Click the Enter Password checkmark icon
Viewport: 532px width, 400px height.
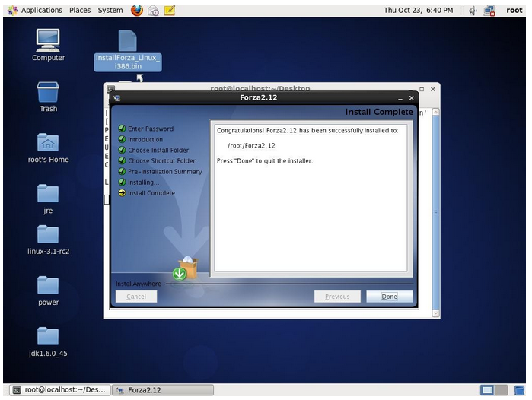[122, 129]
